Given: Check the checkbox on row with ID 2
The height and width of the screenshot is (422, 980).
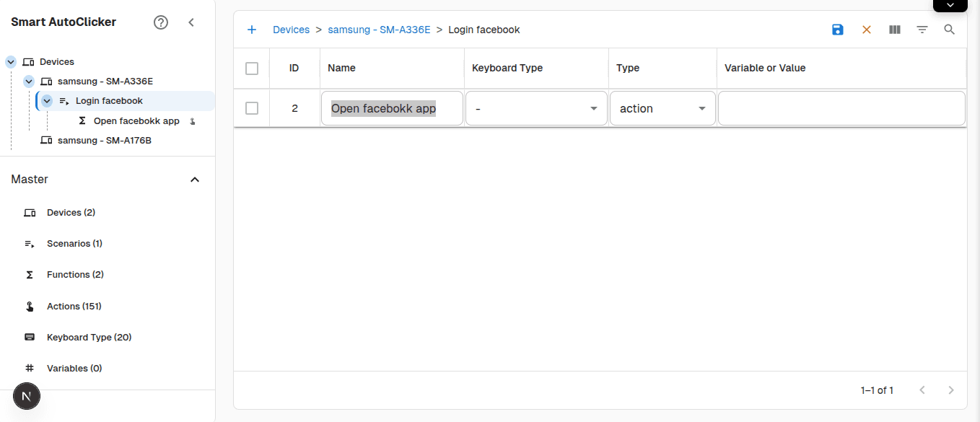Looking at the screenshot, I should [251, 107].
